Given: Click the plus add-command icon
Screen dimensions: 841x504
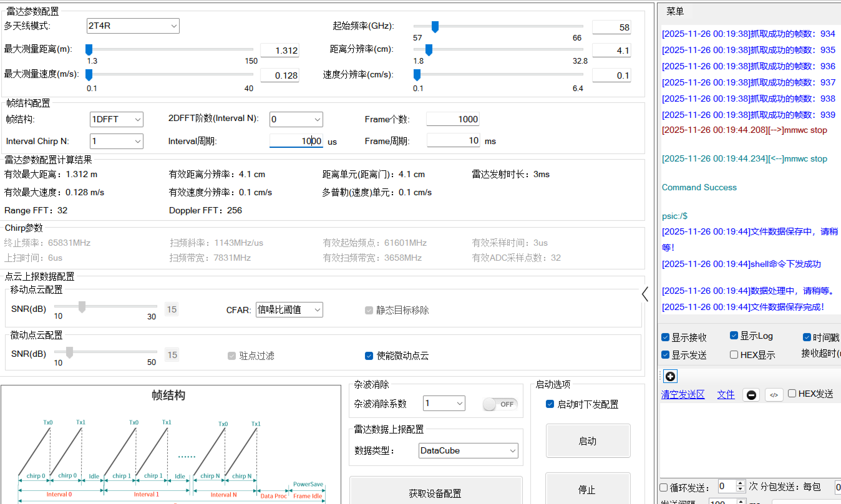Looking at the screenshot, I should coord(670,376).
